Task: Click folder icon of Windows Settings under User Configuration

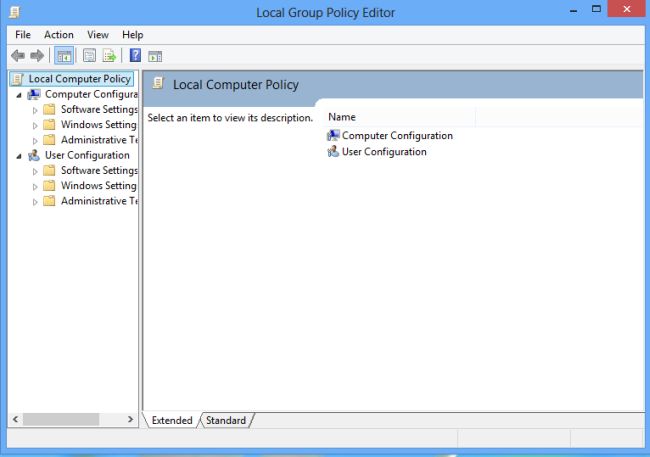Action: click(x=49, y=185)
